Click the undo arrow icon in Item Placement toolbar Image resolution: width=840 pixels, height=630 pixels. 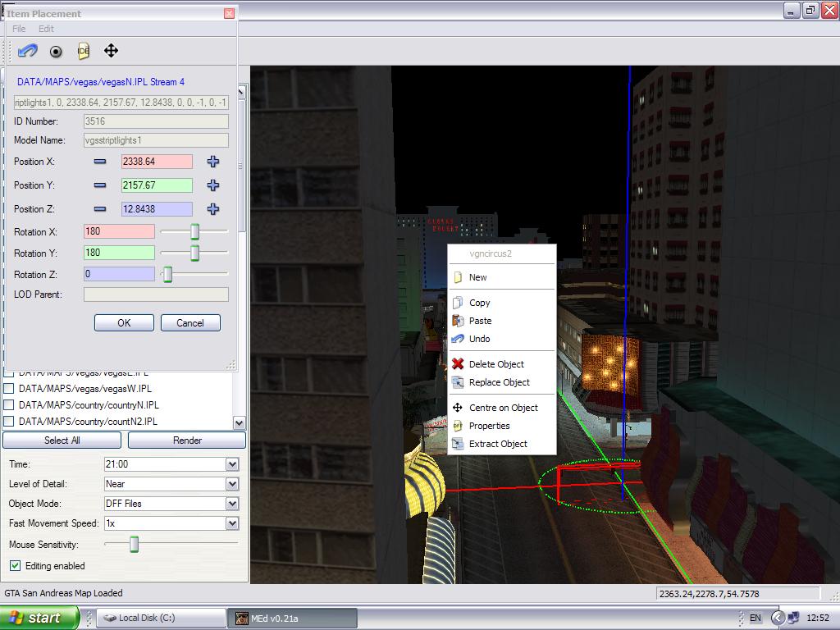coord(27,51)
